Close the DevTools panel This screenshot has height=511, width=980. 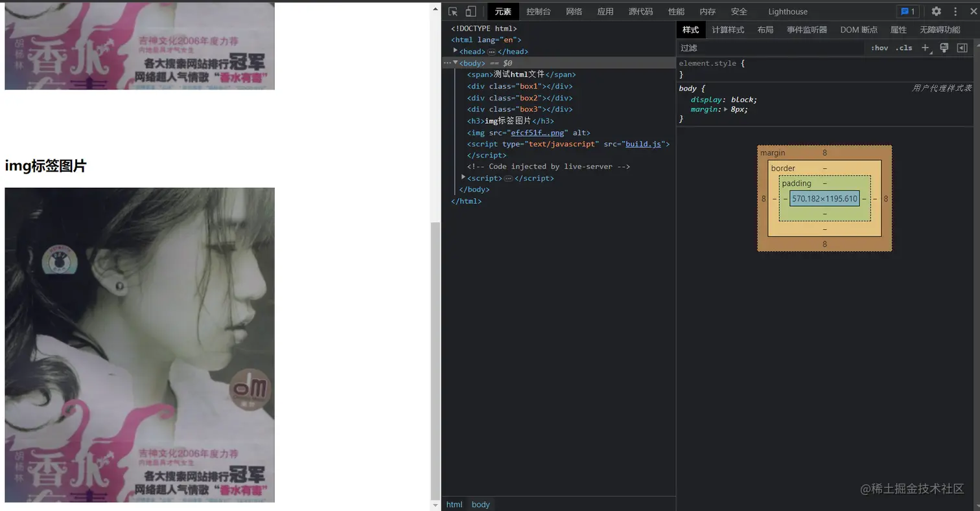(974, 12)
